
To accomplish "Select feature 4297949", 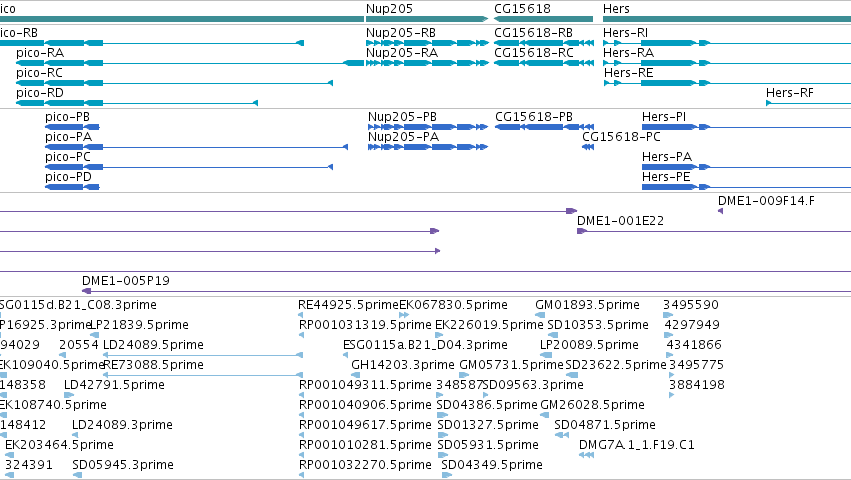I will [692, 325].
